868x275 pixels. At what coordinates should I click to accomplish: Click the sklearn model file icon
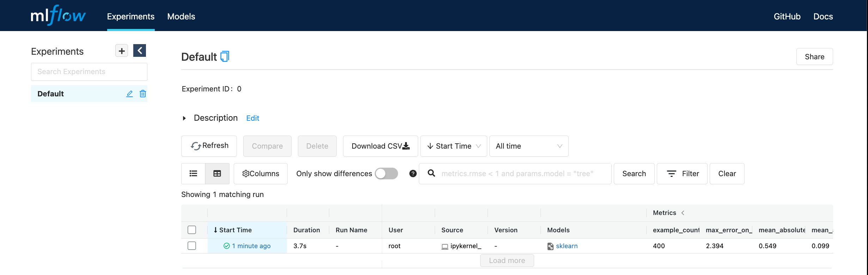(550, 246)
